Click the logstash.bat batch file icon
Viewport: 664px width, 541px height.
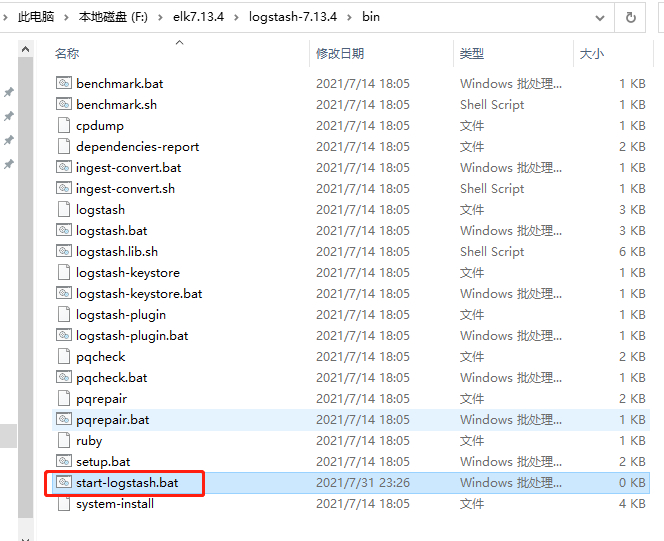pyautogui.click(x=64, y=230)
